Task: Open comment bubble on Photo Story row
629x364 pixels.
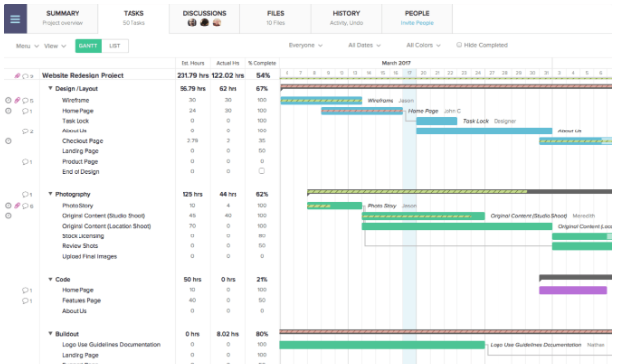Action: pyautogui.click(x=26, y=206)
